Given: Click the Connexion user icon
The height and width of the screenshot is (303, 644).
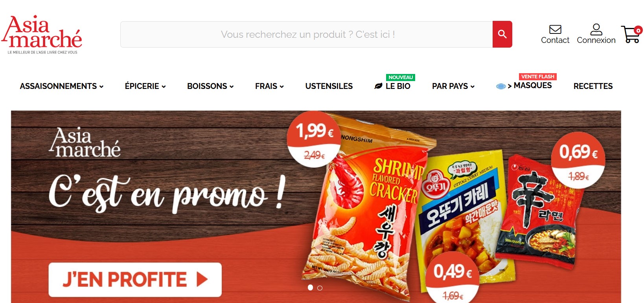Looking at the screenshot, I should [x=596, y=30].
